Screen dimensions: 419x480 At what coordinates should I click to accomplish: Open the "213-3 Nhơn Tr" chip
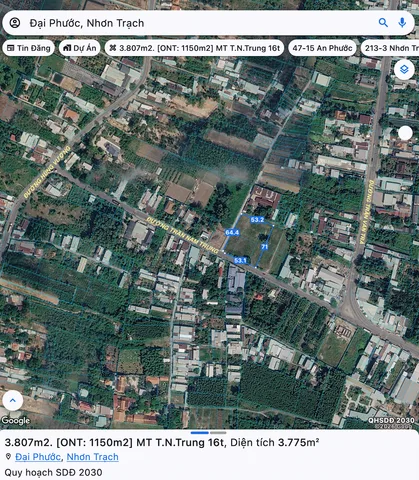[390, 48]
